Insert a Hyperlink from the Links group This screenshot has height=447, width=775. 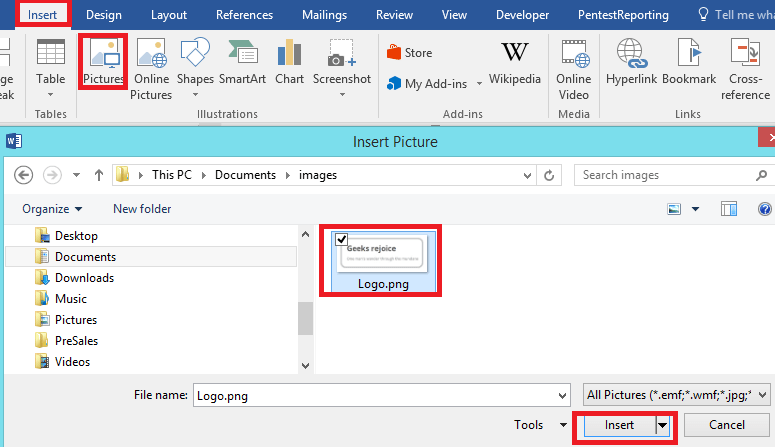pyautogui.click(x=631, y=62)
